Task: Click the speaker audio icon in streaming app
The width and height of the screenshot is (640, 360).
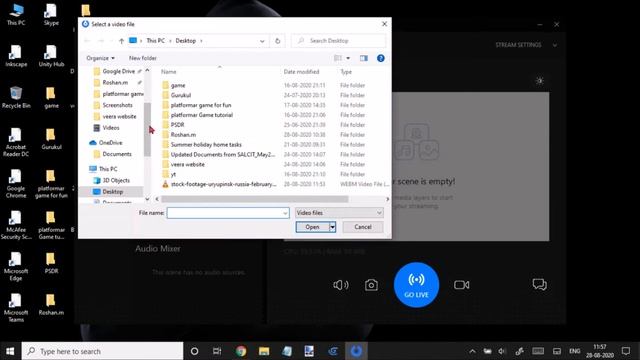Action: (341, 285)
